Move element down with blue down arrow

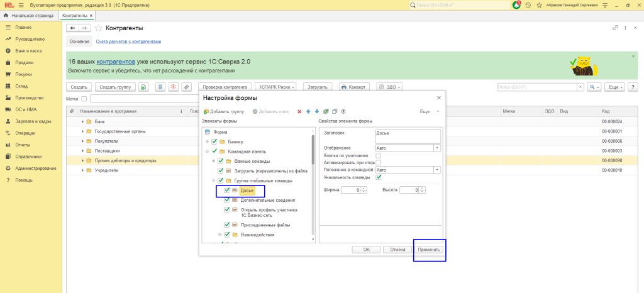click(x=317, y=111)
